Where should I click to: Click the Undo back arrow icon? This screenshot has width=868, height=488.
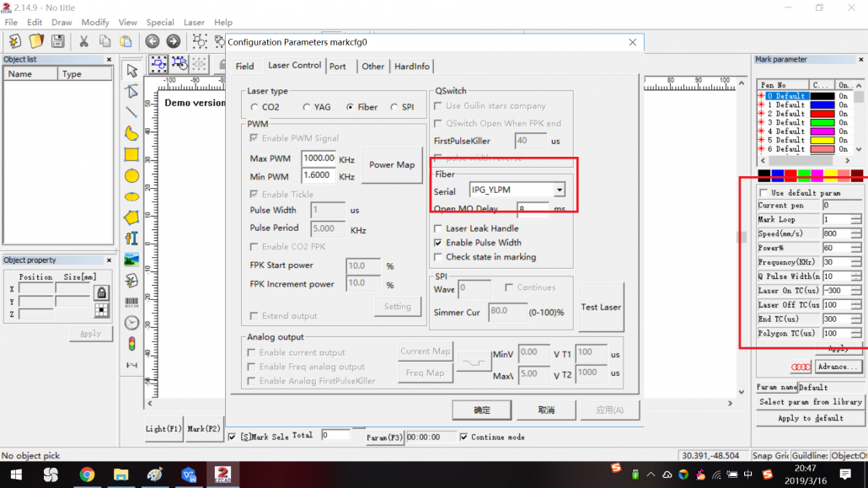click(x=152, y=41)
